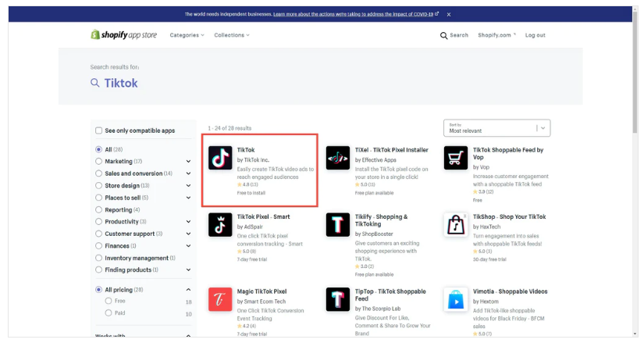Open the TikTok Shoppable Feed cart icon
The image size is (644, 343).
[455, 158]
